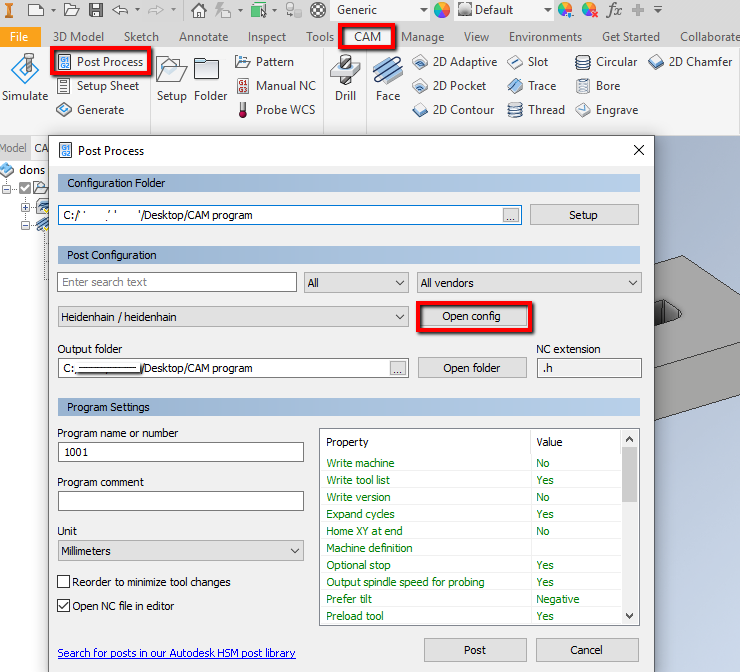Screen dimensions: 740x672
Task: Switch to the Annotate tab
Action: point(203,37)
